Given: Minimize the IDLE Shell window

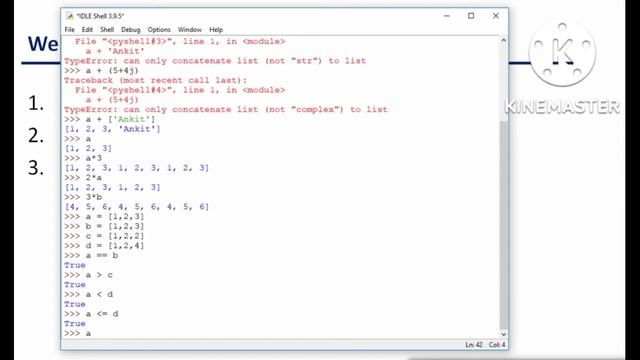Looking at the screenshot, I should (x=447, y=16).
